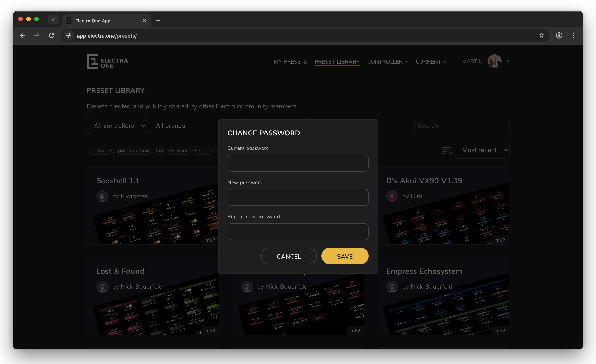Open the All brands dropdown

(x=184, y=126)
